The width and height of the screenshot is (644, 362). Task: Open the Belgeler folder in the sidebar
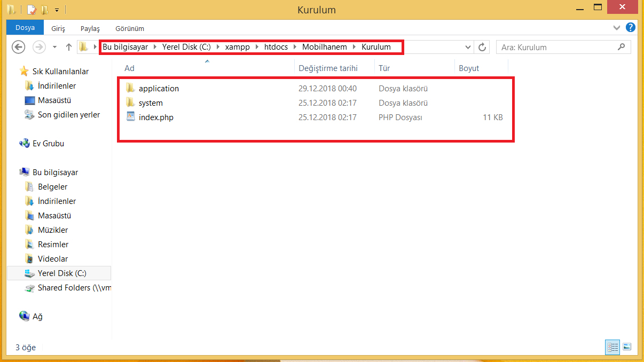click(52, 187)
